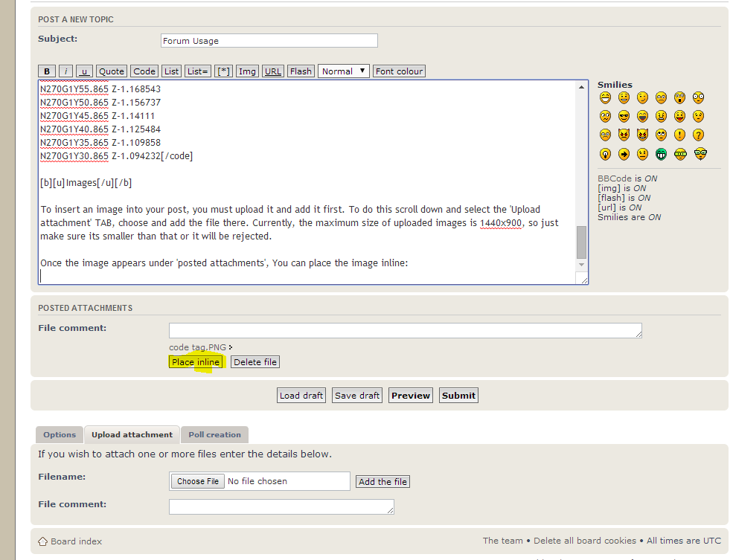Click the Place inline button
Screen dimensions: 733x560
(196, 362)
